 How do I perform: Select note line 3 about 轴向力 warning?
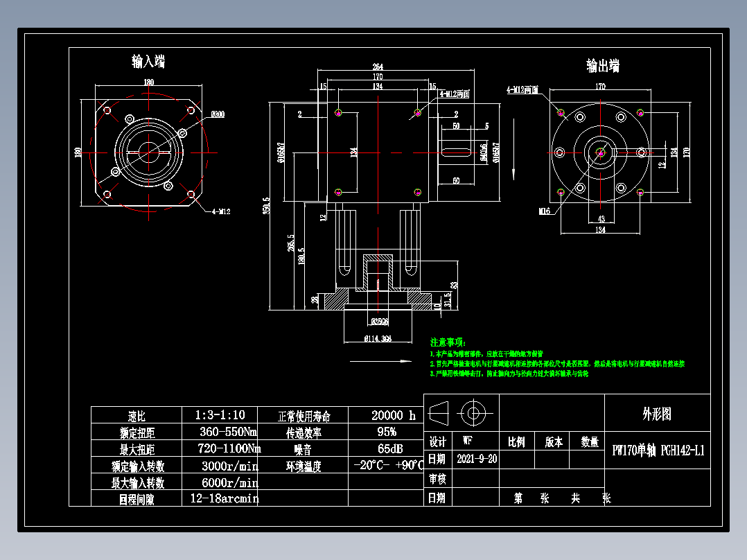tap(509, 373)
